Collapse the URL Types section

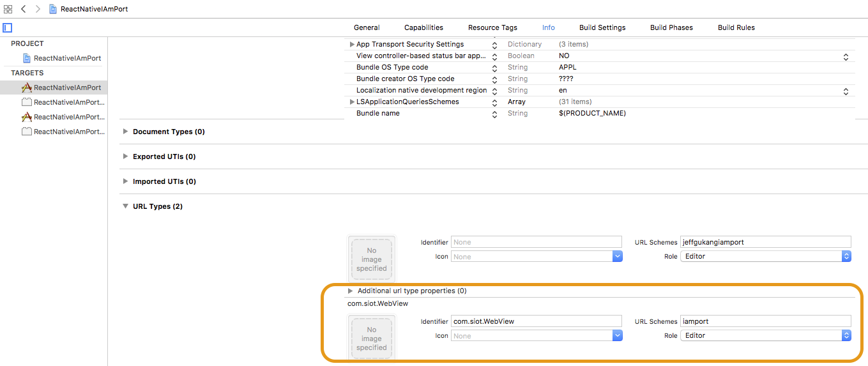tap(125, 206)
